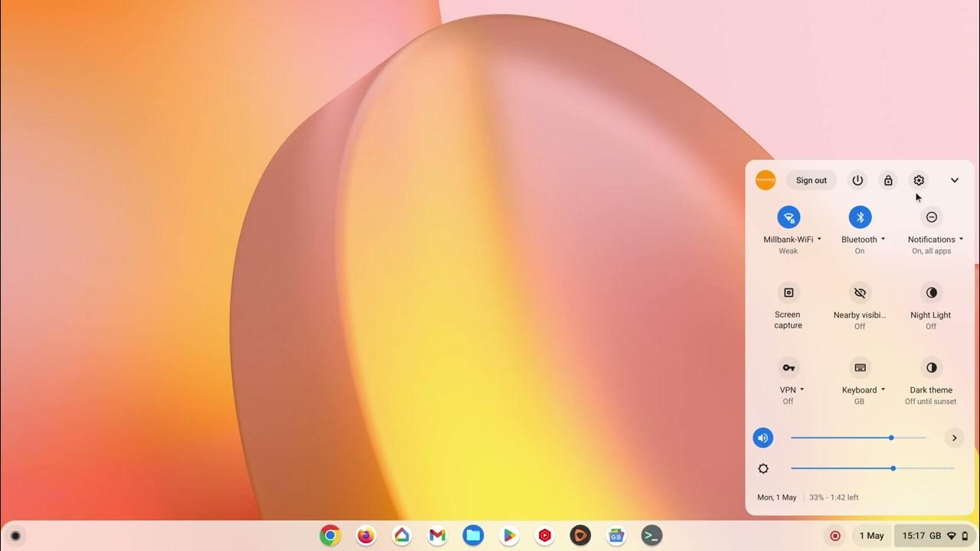Click the power off icon
The height and width of the screenshot is (551, 980).
(x=857, y=181)
